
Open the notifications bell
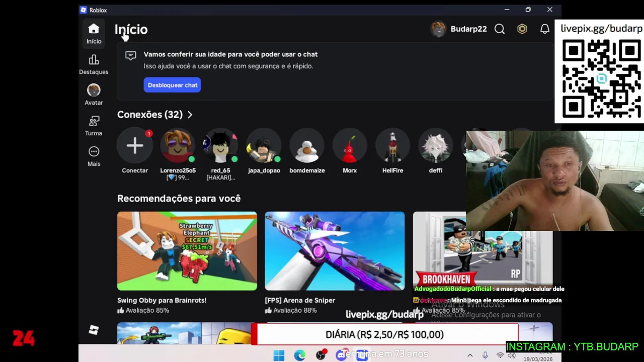(x=545, y=29)
